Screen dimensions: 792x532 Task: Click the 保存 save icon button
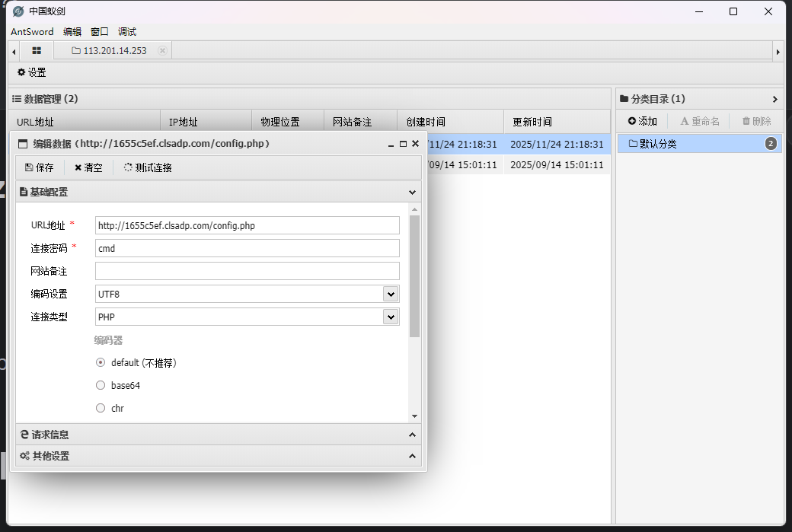coord(40,167)
